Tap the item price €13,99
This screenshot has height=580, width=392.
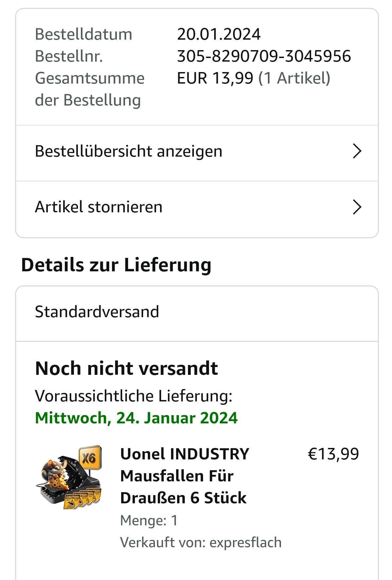(333, 454)
